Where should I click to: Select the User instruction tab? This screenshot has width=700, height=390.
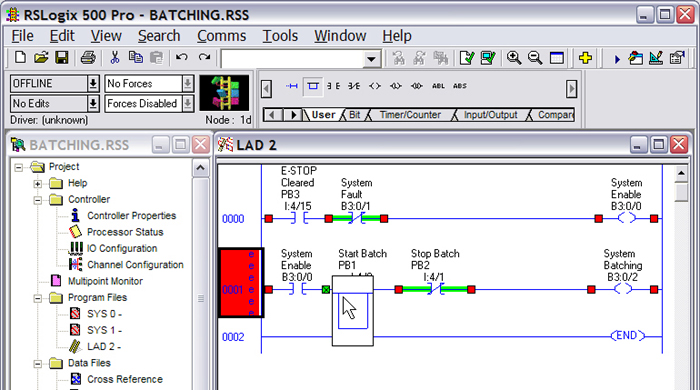(x=323, y=115)
